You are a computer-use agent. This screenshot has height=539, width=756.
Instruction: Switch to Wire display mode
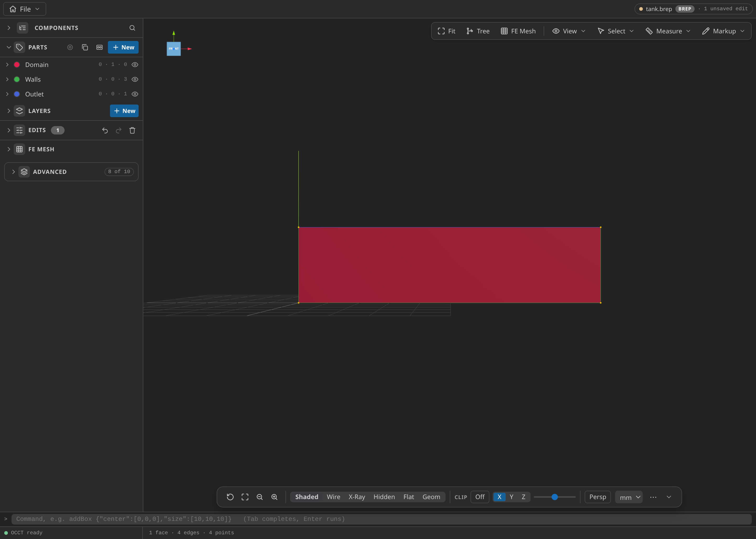tap(333, 497)
